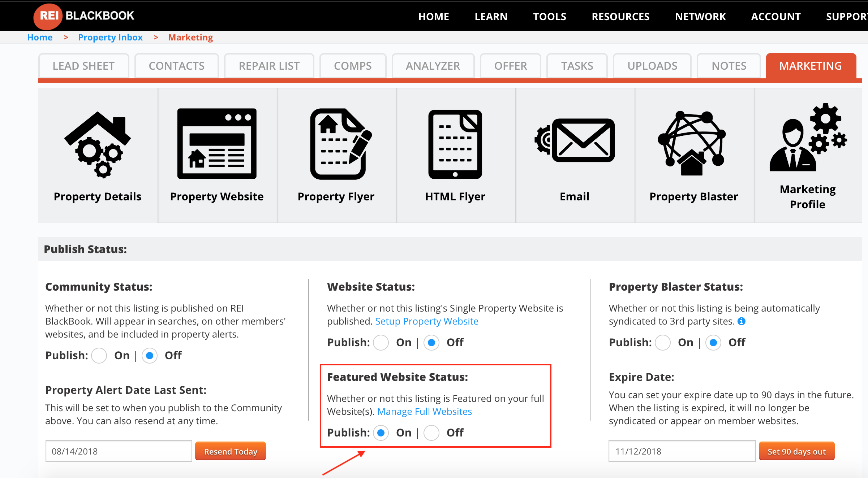
Task: Click the Property Flyer label
Action: [336, 197]
